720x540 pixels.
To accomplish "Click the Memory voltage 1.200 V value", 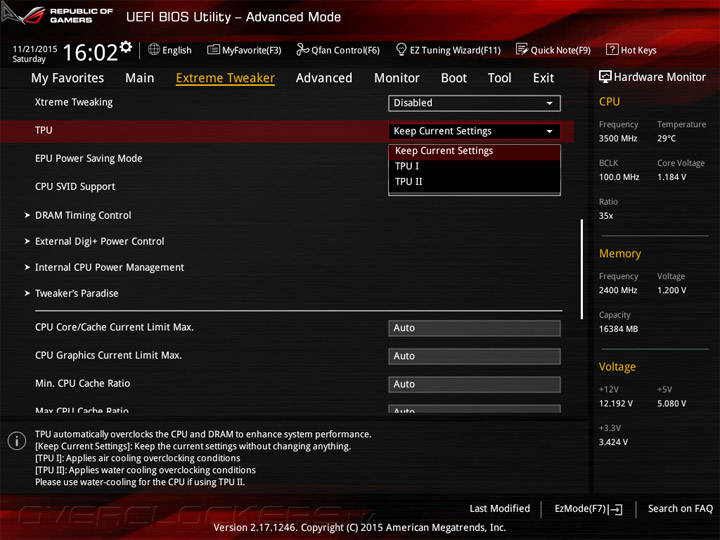I will coord(672,291).
